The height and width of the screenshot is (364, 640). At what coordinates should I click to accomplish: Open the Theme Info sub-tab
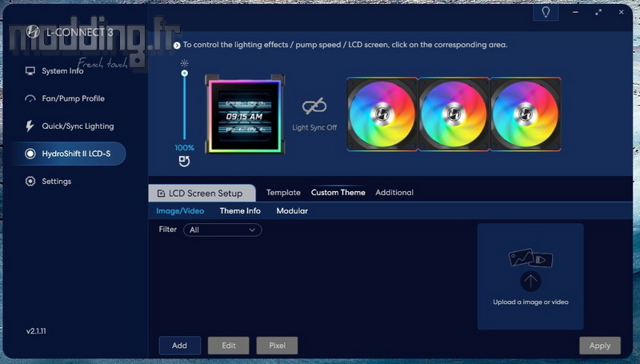point(240,211)
